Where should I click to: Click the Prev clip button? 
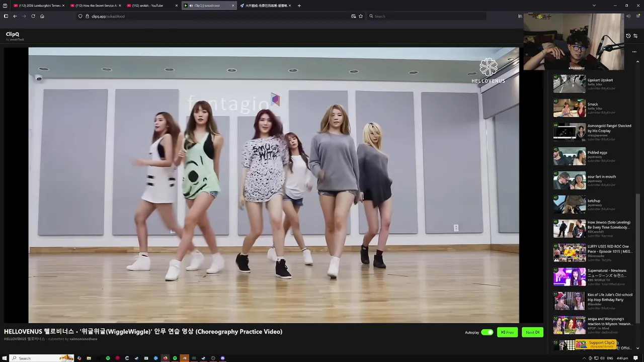coord(507,332)
